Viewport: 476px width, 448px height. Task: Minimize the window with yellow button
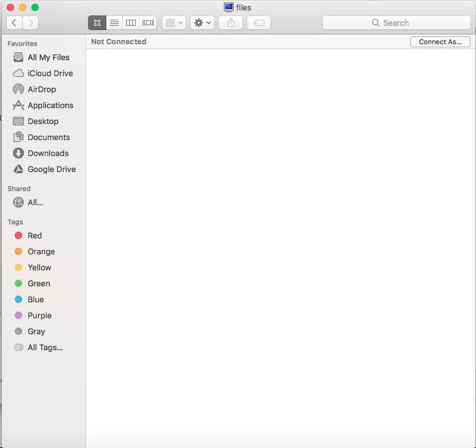(23, 7)
